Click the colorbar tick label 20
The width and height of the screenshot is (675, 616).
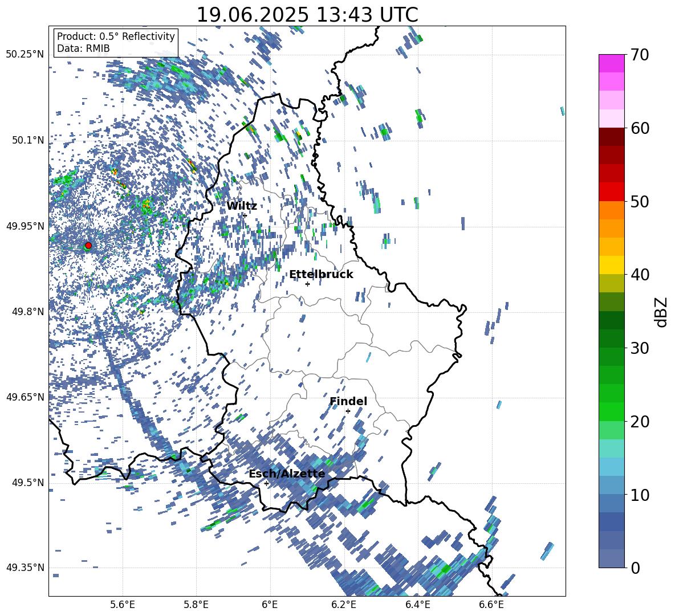click(640, 422)
